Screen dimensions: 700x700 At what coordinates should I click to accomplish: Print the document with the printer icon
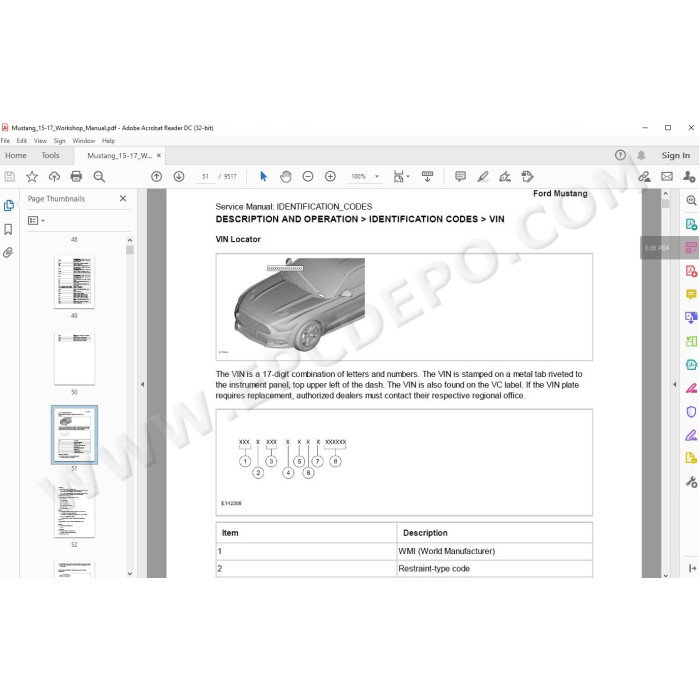point(76,177)
